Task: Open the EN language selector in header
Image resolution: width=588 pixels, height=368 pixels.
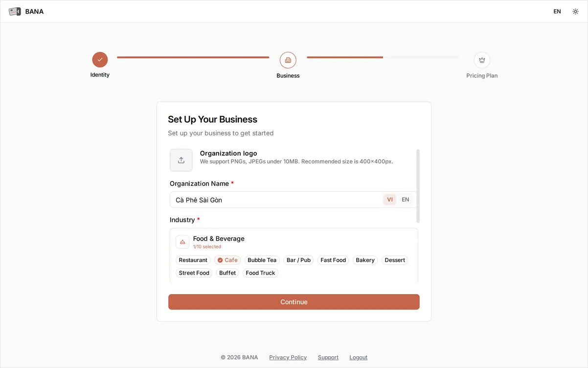Action: [557, 11]
